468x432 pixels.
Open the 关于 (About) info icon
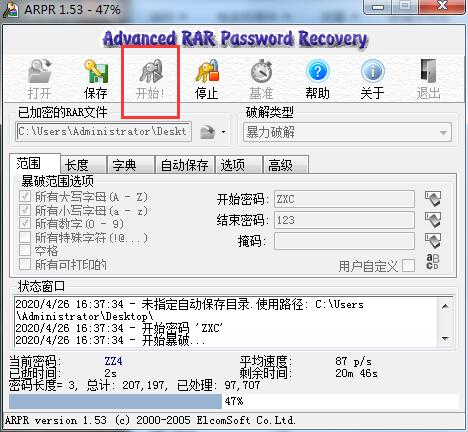[372, 71]
